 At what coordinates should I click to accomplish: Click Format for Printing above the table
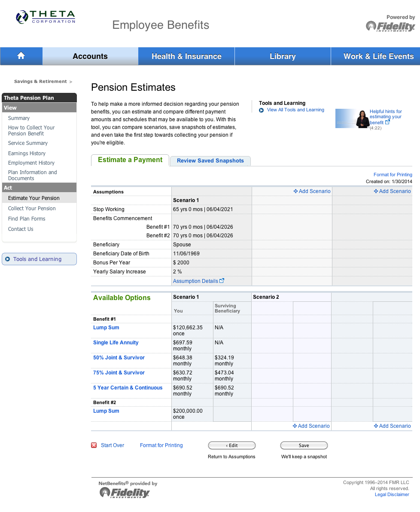click(393, 175)
